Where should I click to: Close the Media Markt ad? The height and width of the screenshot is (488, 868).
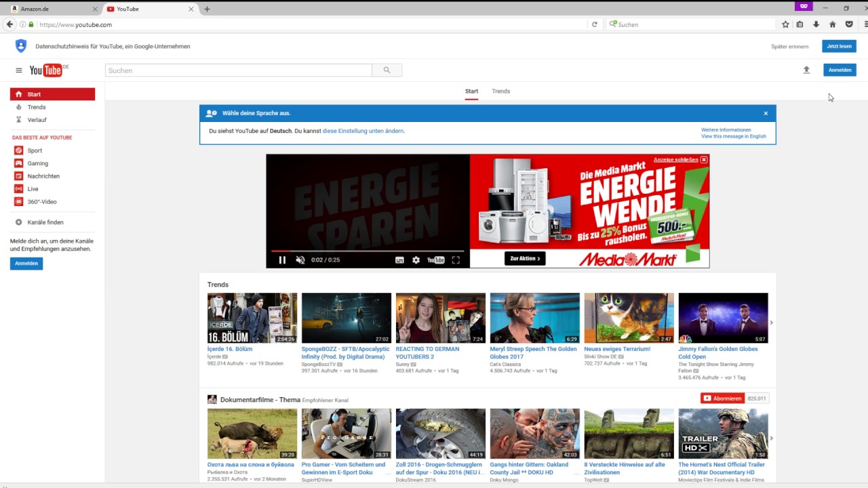point(704,160)
